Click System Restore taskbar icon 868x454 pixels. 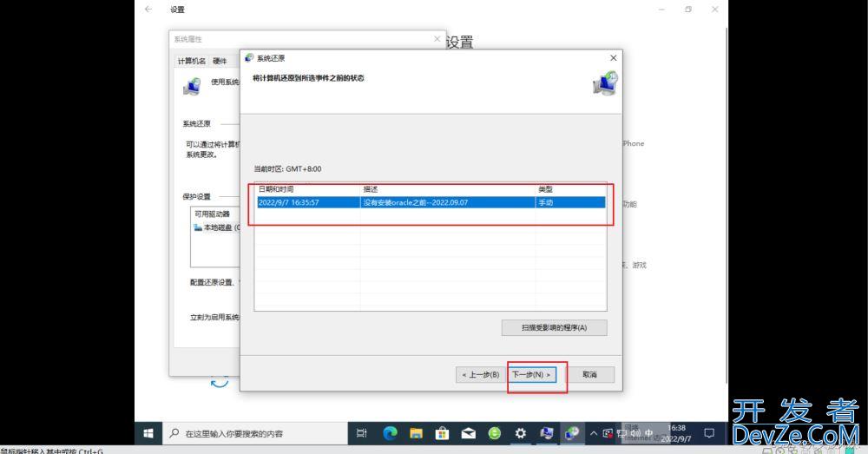pyautogui.click(x=572, y=433)
